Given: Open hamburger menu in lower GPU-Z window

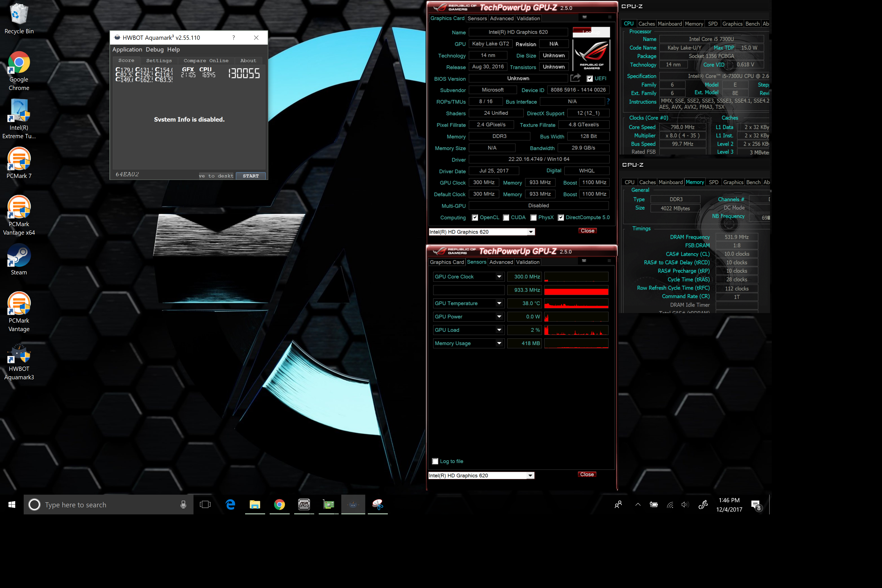Looking at the screenshot, I should pyautogui.click(x=609, y=261).
